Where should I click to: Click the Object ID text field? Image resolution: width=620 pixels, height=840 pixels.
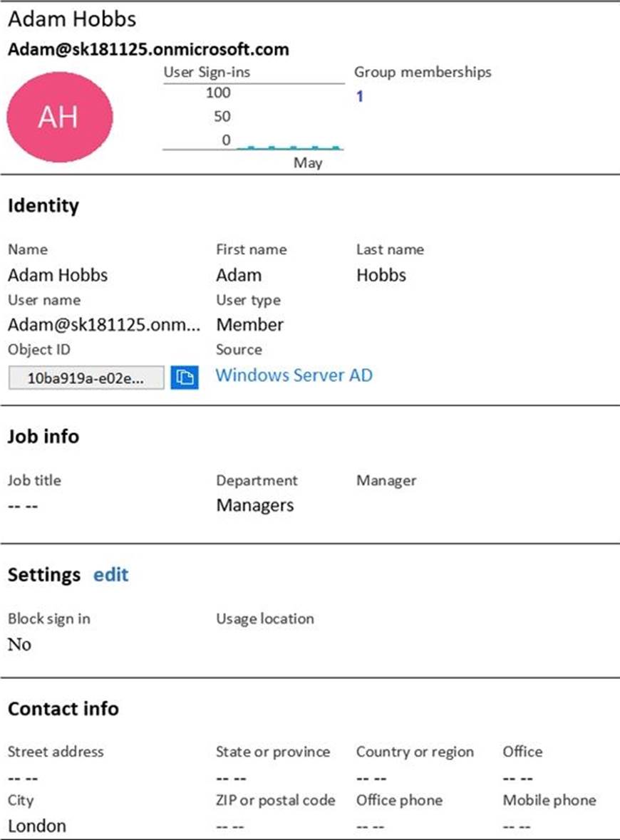(86, 378)
